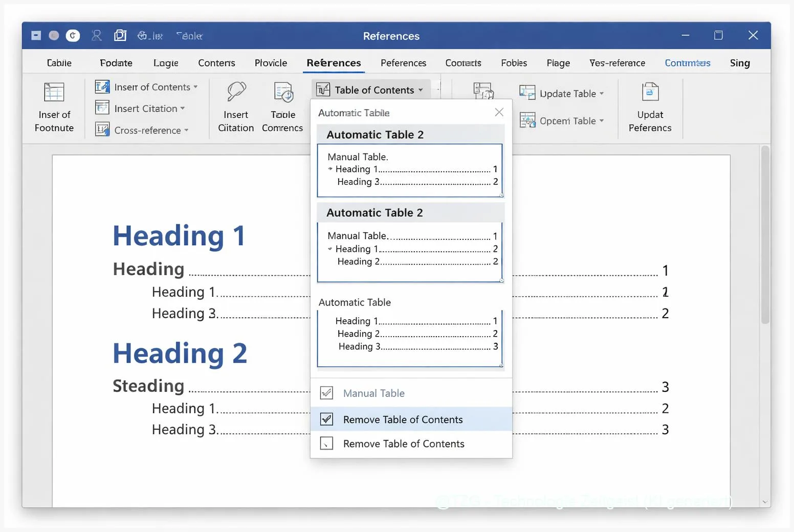Toggle the Manual Table checkbox
The image size is (794, 532).
(x=326, y=393)
